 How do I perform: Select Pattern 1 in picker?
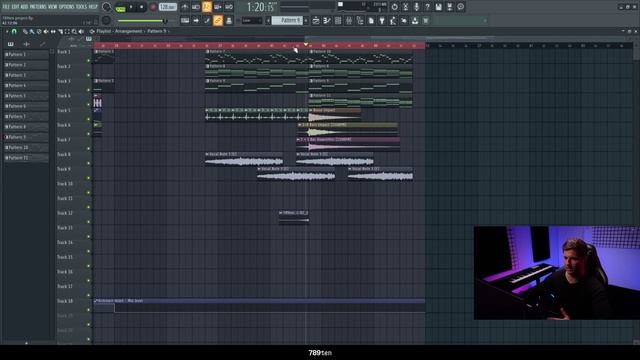point(26,54)
